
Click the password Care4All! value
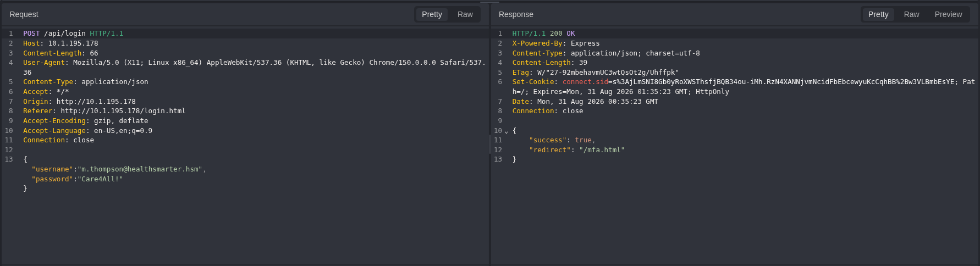(100, 179)
